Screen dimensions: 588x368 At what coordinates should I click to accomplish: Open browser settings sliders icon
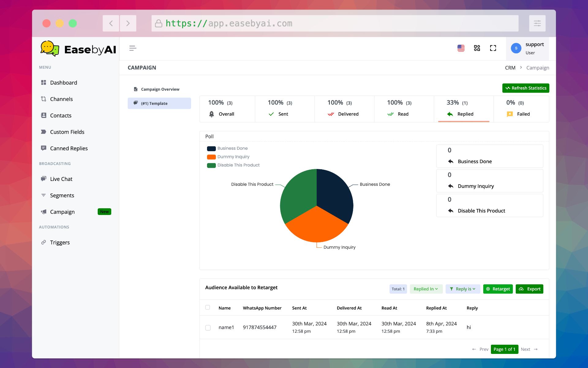(537, 23)
